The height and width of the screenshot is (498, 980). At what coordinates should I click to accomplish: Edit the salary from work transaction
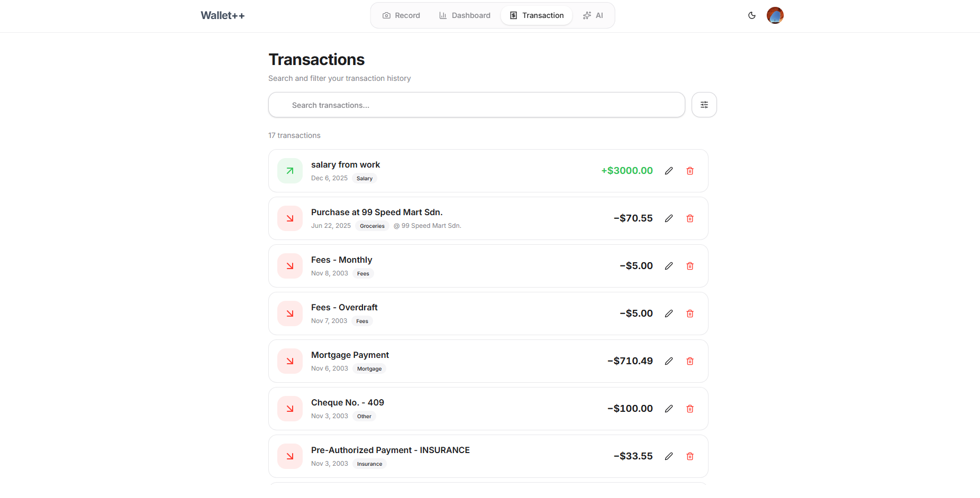point(669,171)
